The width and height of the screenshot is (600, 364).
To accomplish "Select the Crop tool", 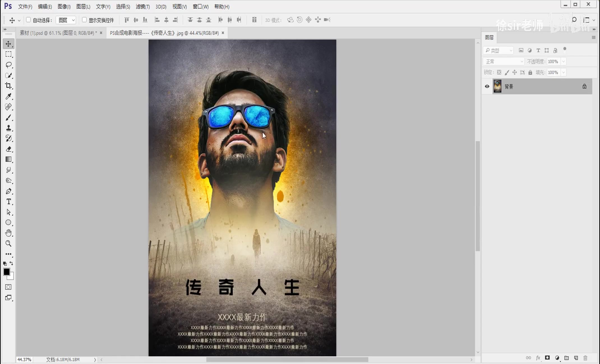I will (x=8, y=86).
